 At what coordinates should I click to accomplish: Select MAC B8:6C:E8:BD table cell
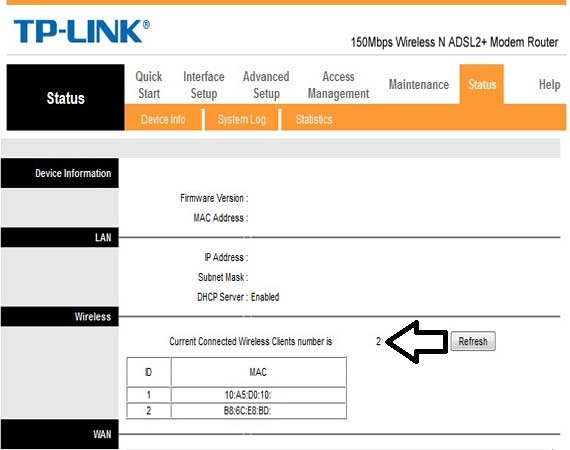click(x=258, y=411)
